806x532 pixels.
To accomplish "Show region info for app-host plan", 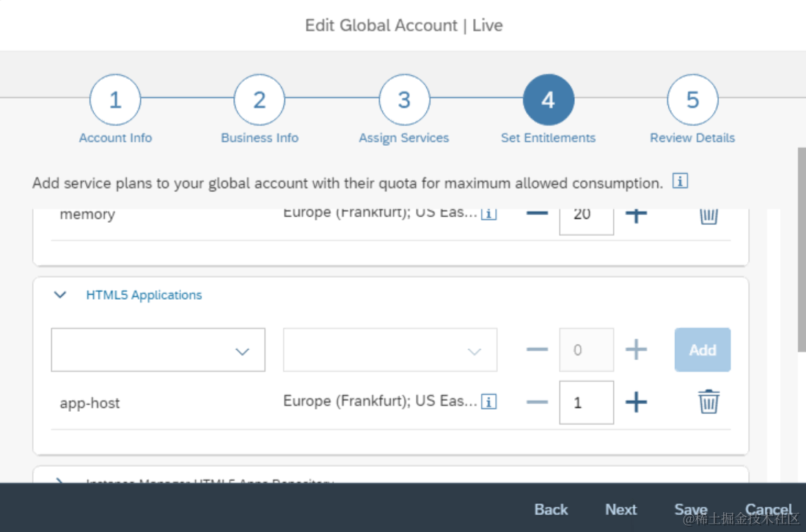I will [x=489, y=402].
